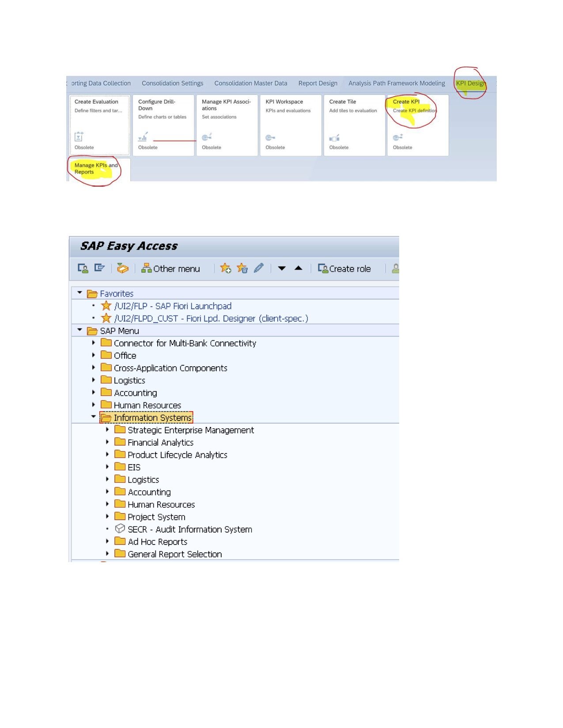Delete favorites star-trash icon
Viewport: 563px width, 728px height.
click(242, 268)
